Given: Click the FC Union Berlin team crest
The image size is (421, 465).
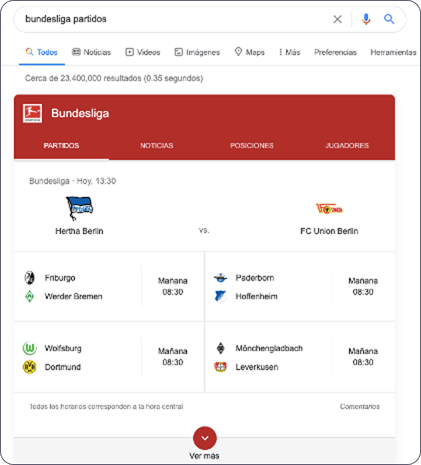Looking at the screenshot, I should 329,209.
